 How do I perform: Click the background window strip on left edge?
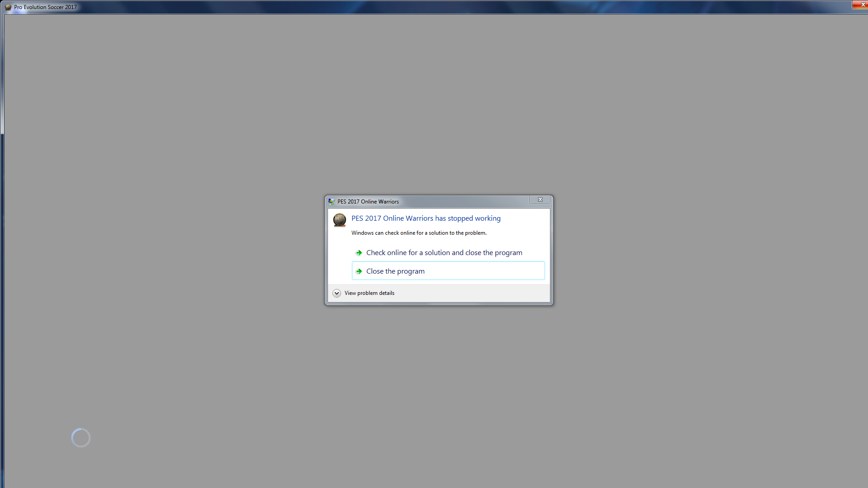click(x=2, y=271)
